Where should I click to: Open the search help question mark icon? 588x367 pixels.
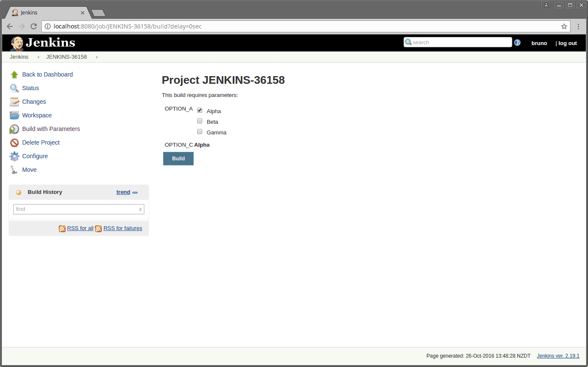click(x=517, y=43)
